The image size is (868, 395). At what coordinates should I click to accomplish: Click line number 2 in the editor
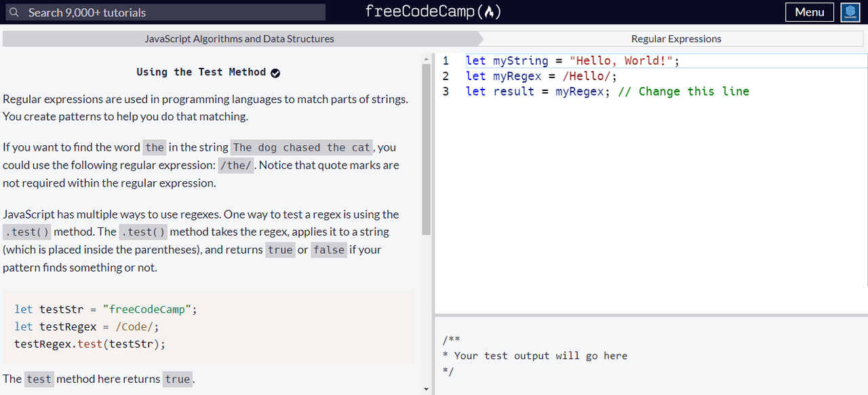tap(446, 76)
